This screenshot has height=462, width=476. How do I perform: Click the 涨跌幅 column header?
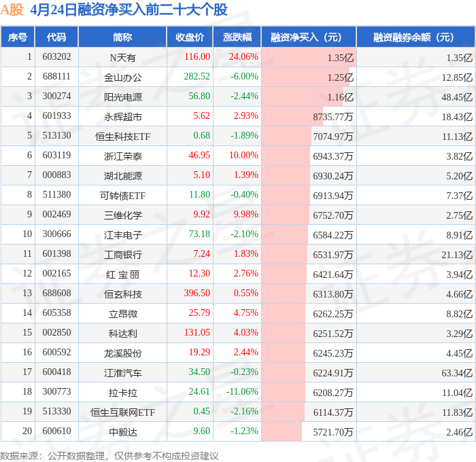tap(237, 37)
